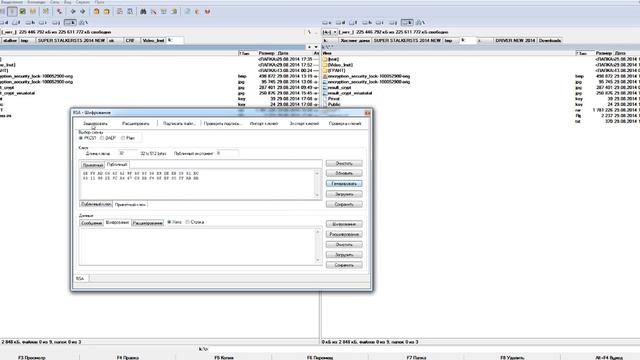
Task: Open Downloads tab in right panel
Action: click(x=550, y=40)
